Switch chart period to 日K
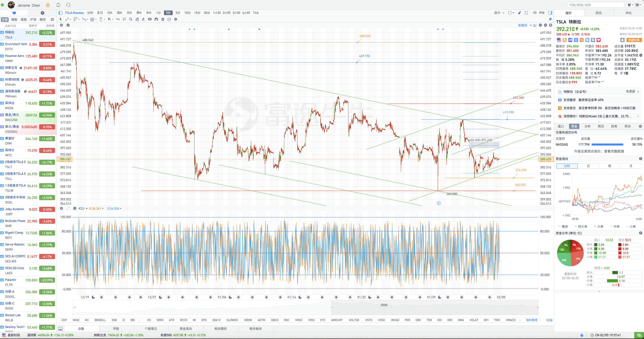 110,13
